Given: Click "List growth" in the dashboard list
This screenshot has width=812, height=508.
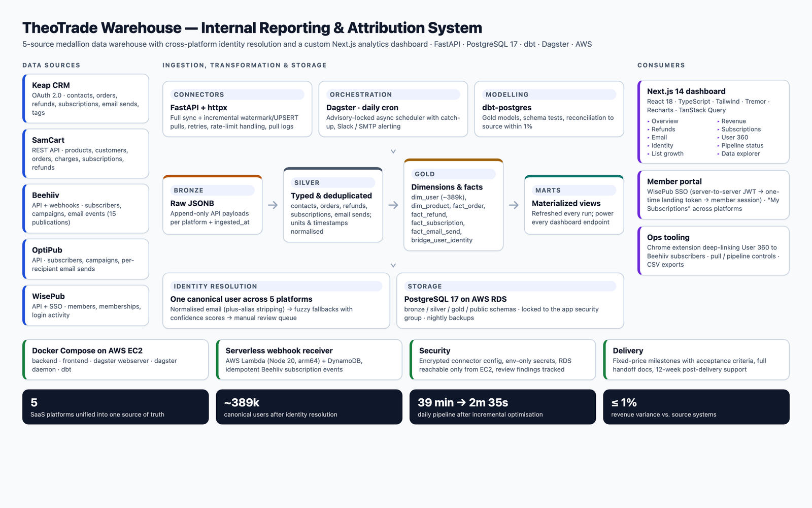Looking at the screenshot, I should 667,154.
